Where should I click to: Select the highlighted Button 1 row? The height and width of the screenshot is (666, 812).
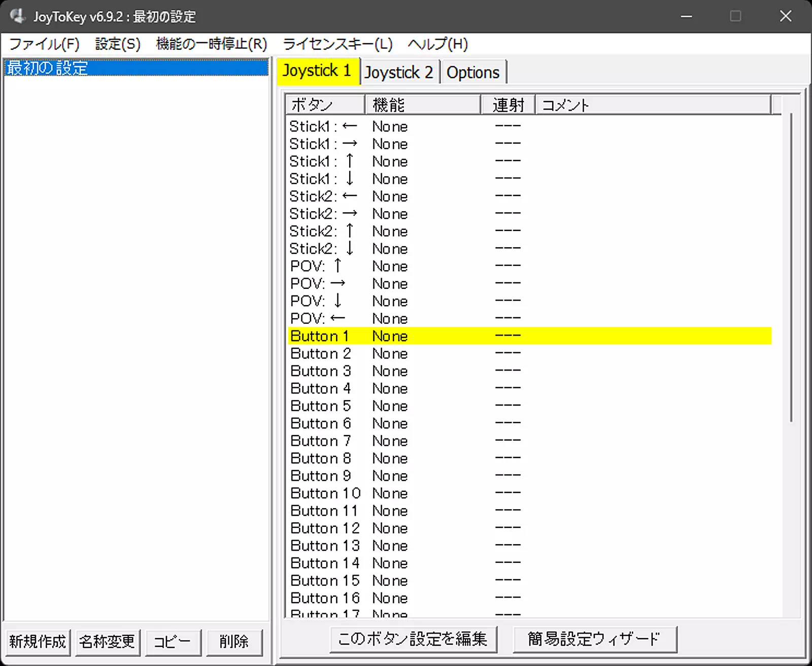tap(530, 336)
